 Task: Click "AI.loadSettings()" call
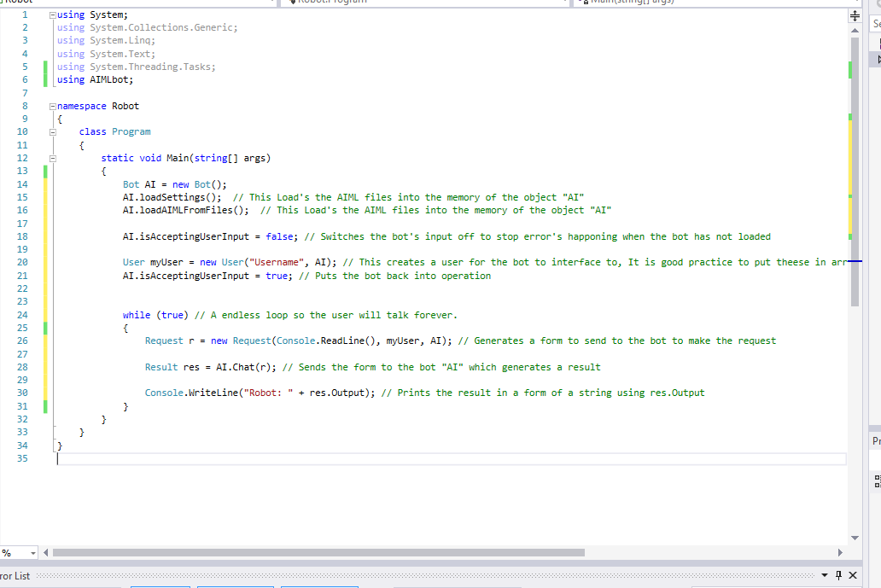tap(172, 198)
